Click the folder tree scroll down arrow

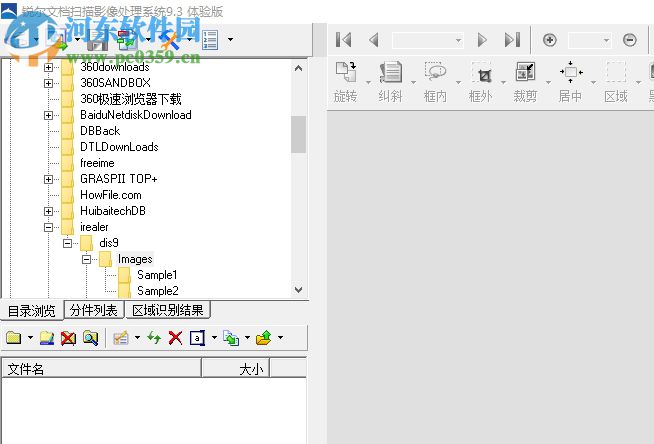[298, 289]
